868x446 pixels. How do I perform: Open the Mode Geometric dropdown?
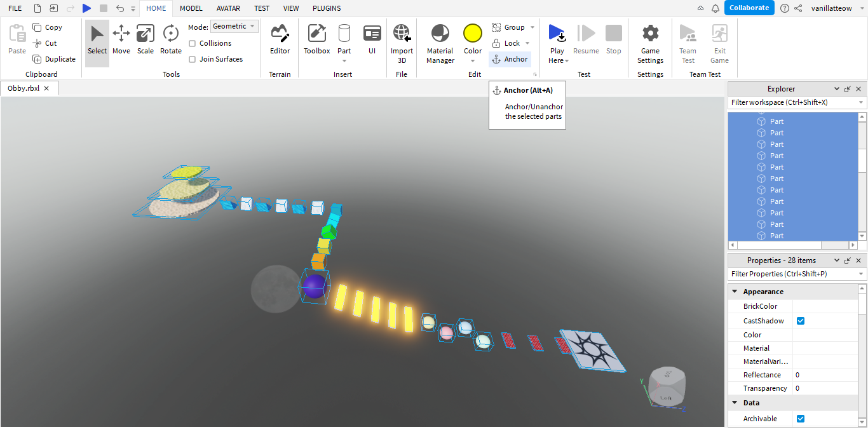pos(234,26)
